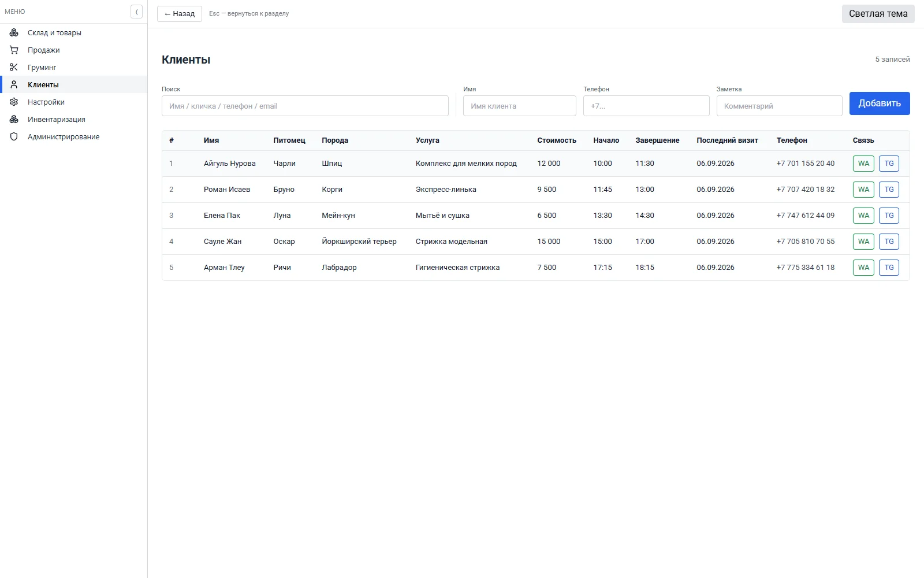Viewport: 924px width, 578px height.
Task: Click the gear icon beside Настройки
Action: 14,102
